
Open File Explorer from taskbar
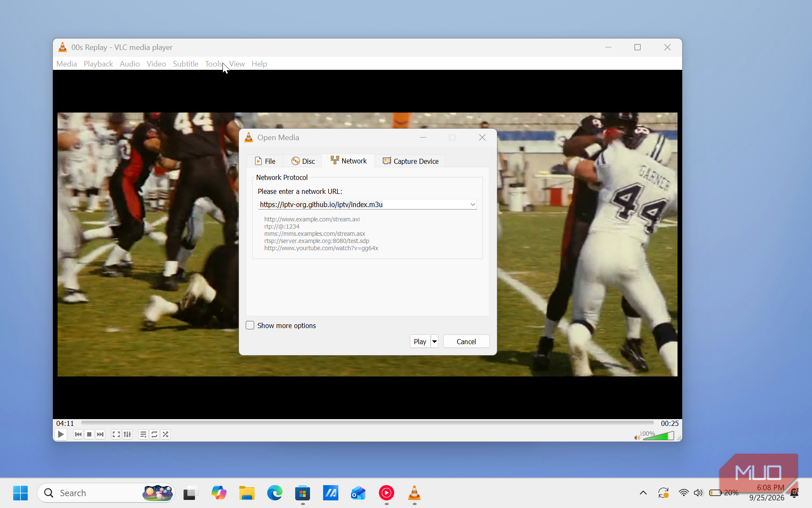pyautogui.click(x=247, y=493)
